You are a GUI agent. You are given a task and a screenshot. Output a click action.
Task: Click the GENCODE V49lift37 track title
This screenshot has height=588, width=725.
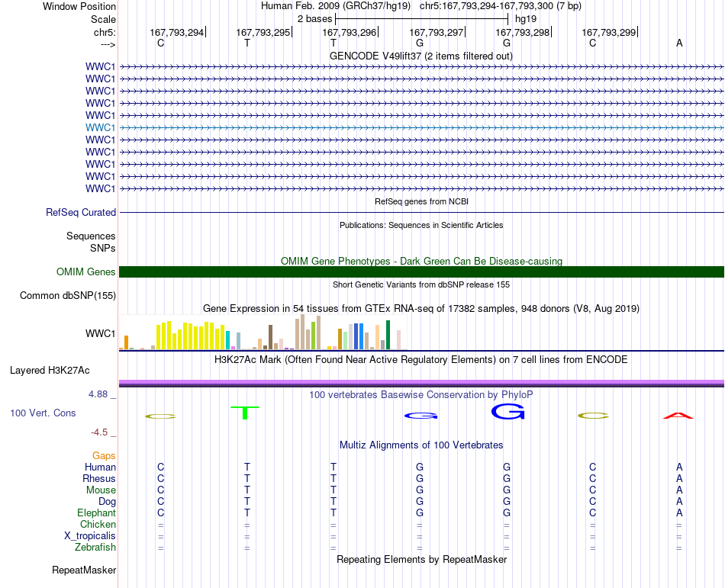tap(421, 56)
